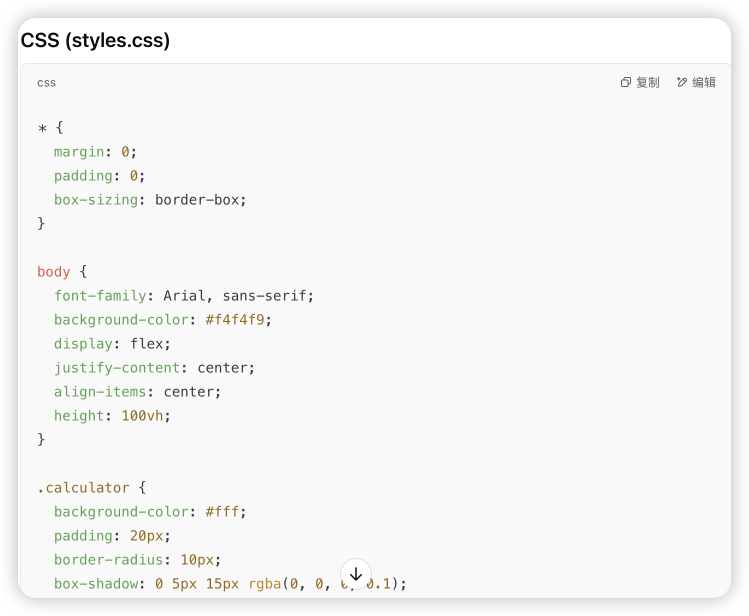Click the display: flex line
Screen dimensions: 749x616
(x=112, y=344)
